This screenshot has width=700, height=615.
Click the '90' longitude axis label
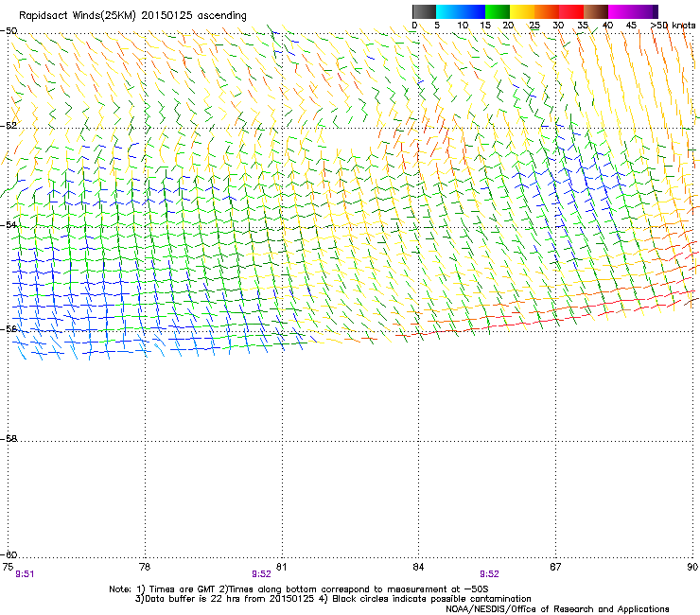[692, 567]
